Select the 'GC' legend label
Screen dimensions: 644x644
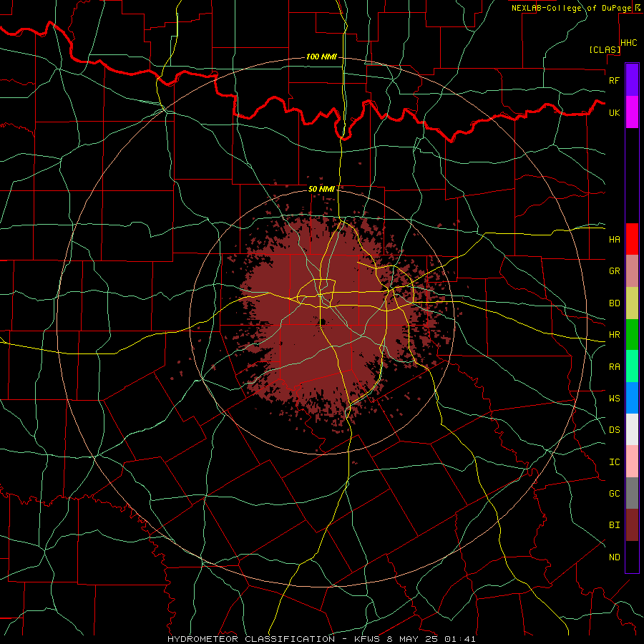pyautogui.click(x=614, y=493)
